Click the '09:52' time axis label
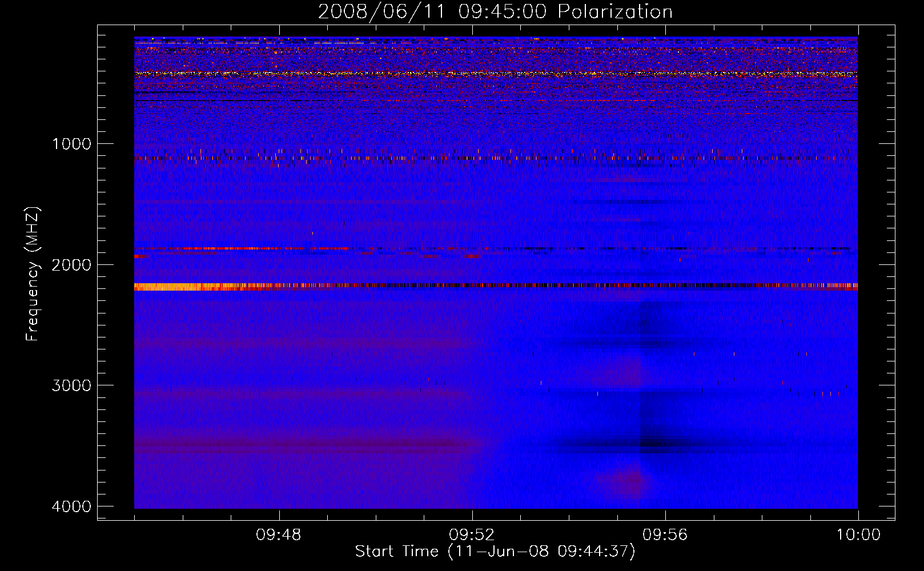 click(x=472, y=535)
